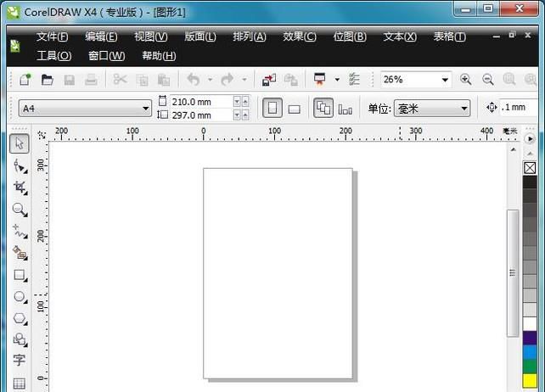Select the Freehand drawing tool
The height and width of the screenshot is (392, 545).
(x=19, y=232)
